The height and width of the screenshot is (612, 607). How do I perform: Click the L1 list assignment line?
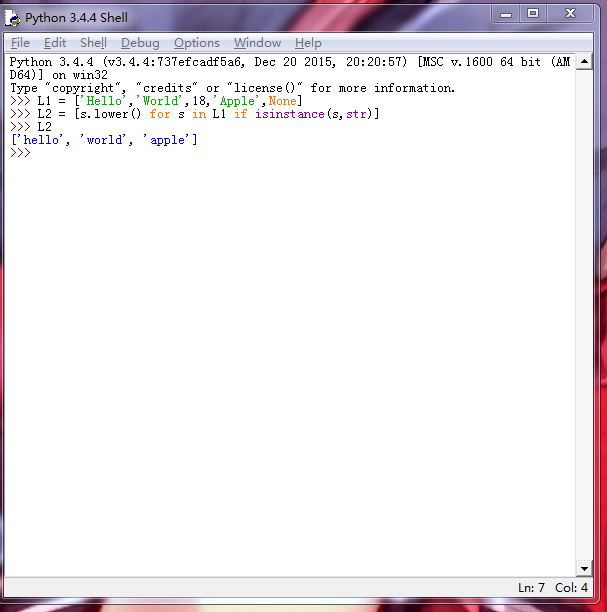[x=170, y=101]
